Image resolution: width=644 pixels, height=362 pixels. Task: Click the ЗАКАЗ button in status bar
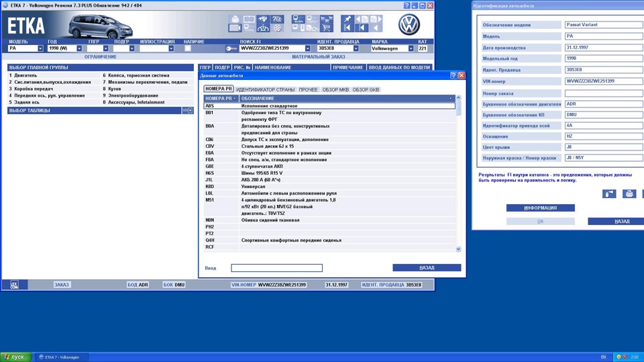coord(62,285)
